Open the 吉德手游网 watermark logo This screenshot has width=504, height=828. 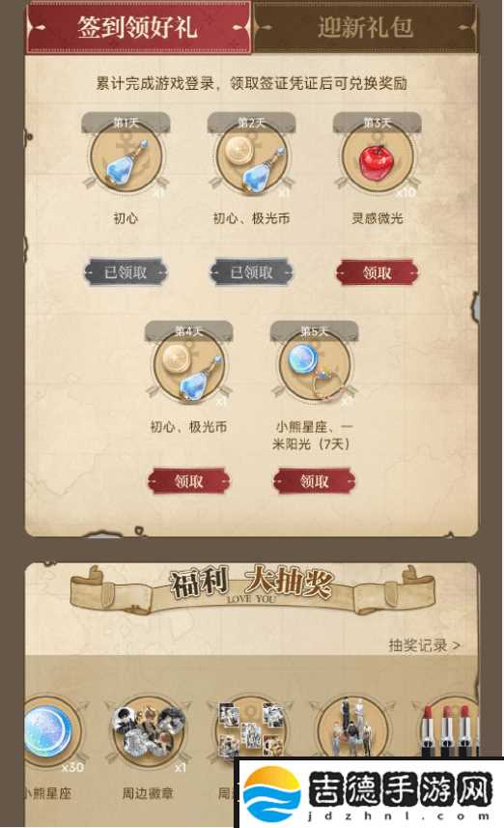(x=370, y=793)
